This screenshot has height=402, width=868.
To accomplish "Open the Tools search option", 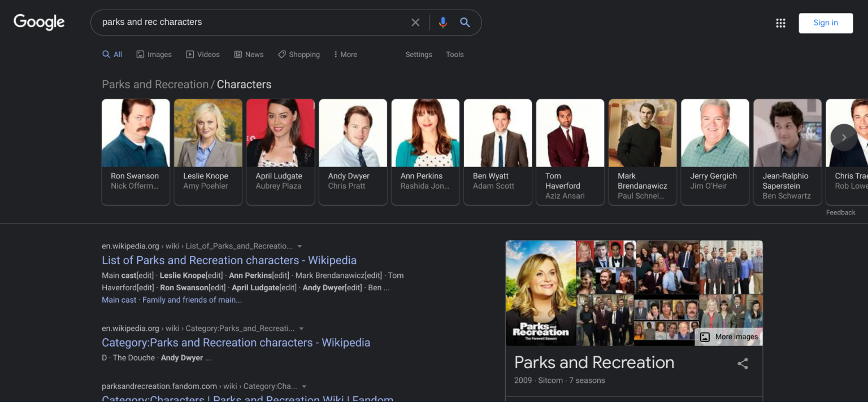I will tap(454, 55).
